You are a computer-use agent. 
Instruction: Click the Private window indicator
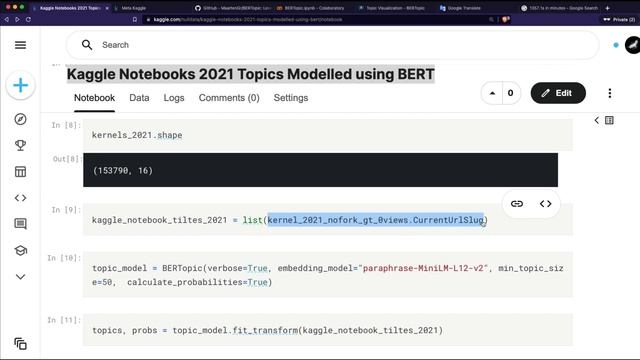[619, 19]
